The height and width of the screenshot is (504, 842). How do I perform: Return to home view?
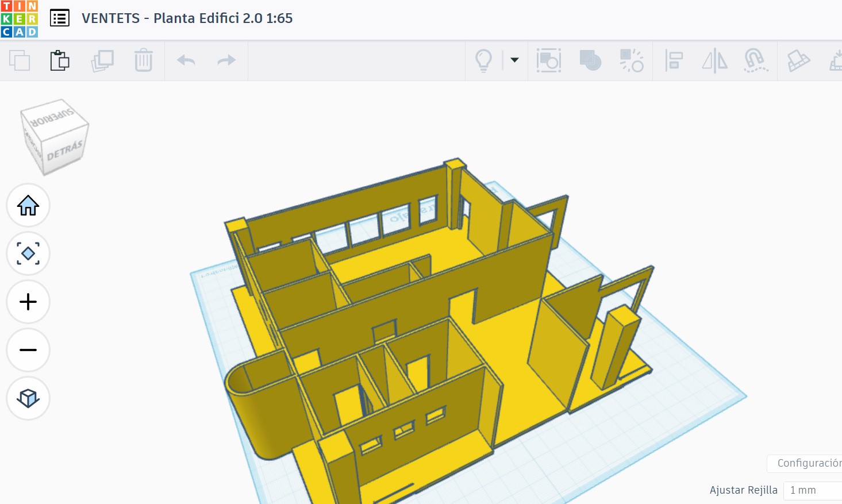click(28, 205)
